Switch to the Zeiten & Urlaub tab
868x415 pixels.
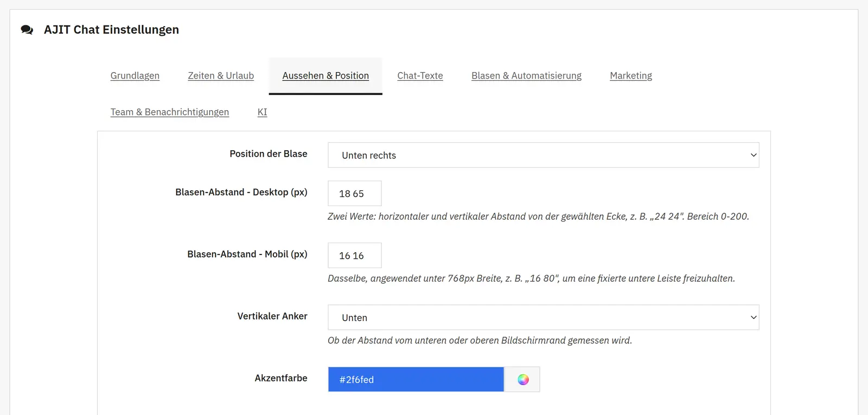221,75
